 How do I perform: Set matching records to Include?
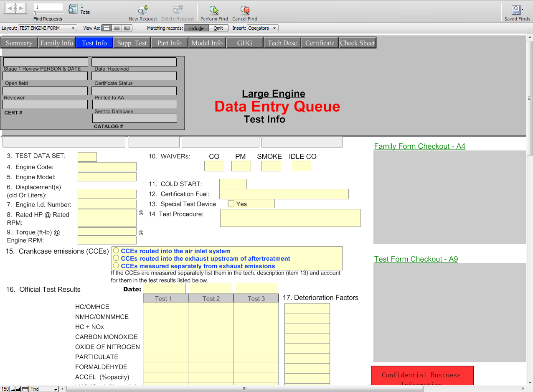[x=196, y=28]
